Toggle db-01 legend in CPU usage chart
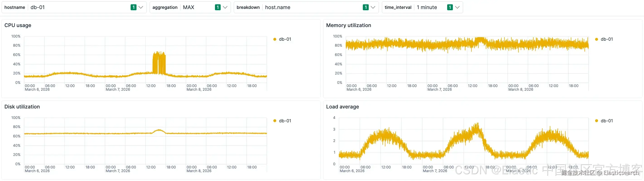Screen dimensions: 644x181 [282, 39]
